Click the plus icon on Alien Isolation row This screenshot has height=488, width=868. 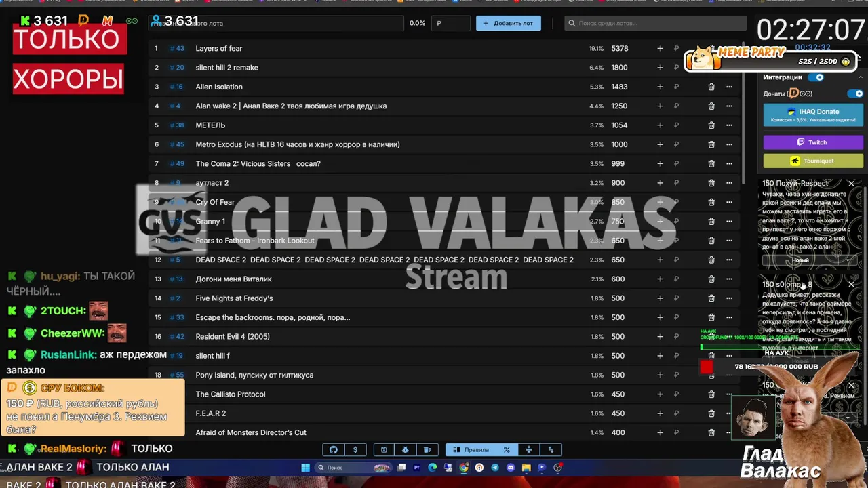(x=660, y=87)
